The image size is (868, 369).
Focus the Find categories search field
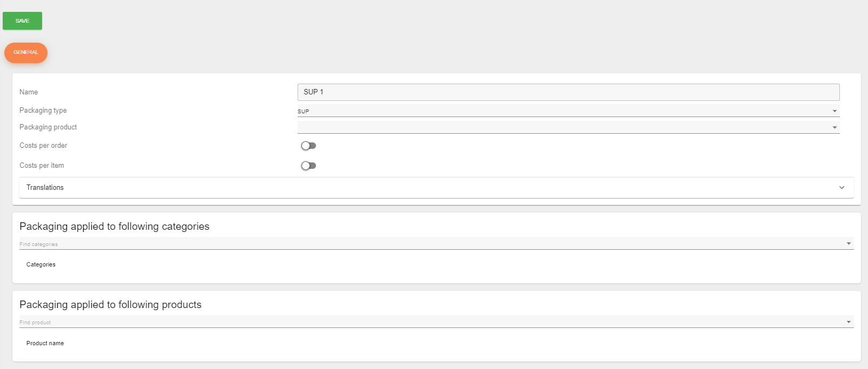coord(427,244)
